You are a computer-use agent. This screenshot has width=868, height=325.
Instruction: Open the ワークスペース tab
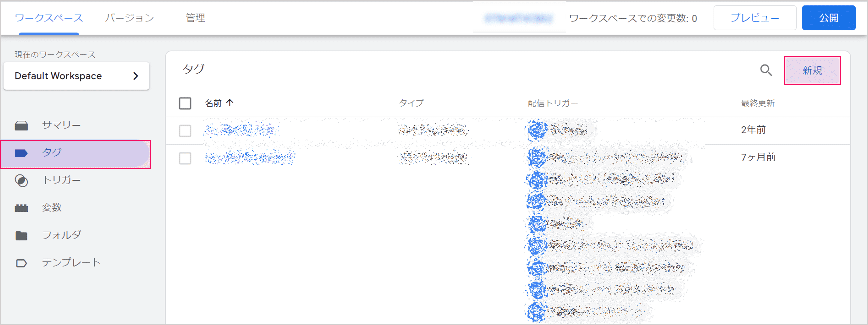pos(49,18)
